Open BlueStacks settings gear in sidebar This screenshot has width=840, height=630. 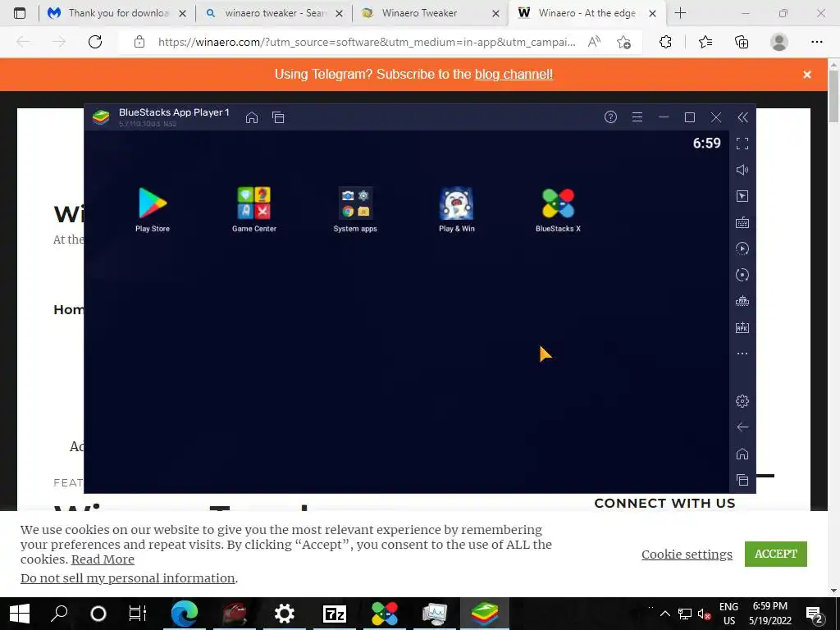[x=742, y=400]
